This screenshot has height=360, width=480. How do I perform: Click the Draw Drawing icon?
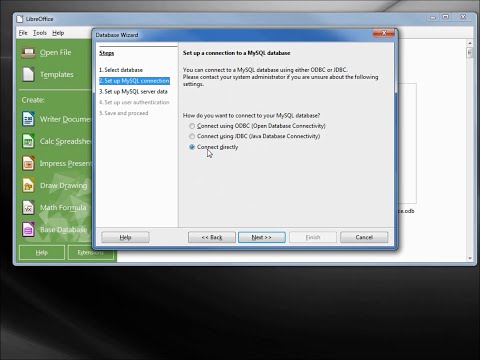(x=28, y=185)
